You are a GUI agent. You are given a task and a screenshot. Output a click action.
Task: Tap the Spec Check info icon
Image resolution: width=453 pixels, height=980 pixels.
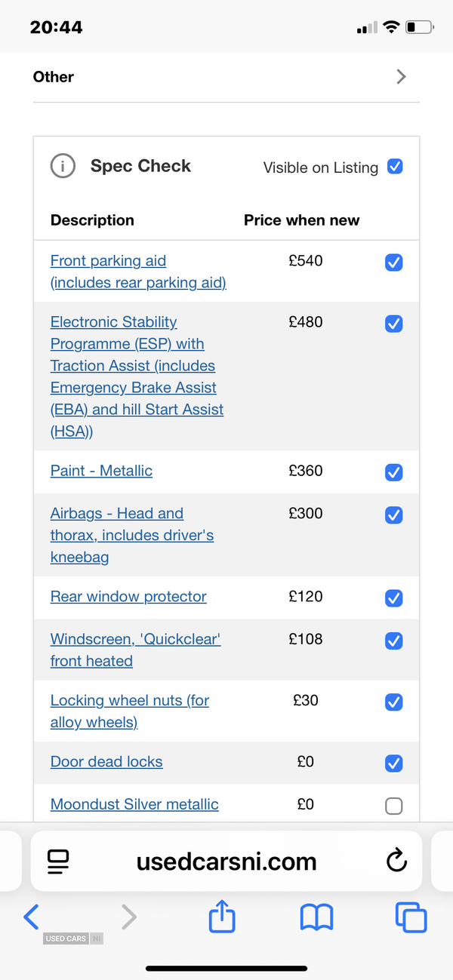tap(63, 166)
